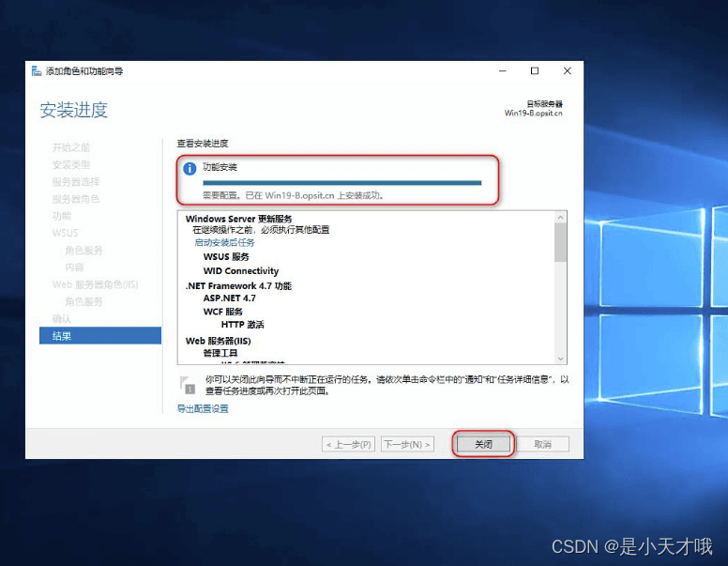Click the 下一步(N) button
The width and height of the screenshot is (728, 566).
tap(407, 444)
